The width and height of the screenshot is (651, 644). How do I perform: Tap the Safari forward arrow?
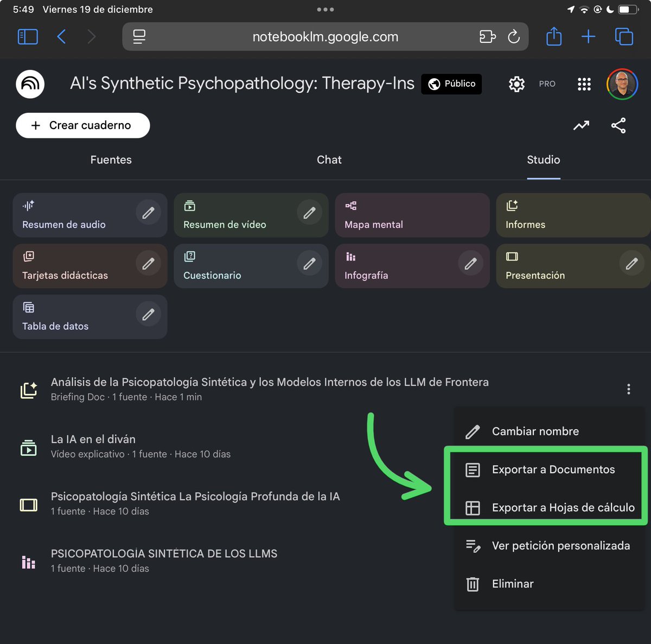tap(91, 37)
